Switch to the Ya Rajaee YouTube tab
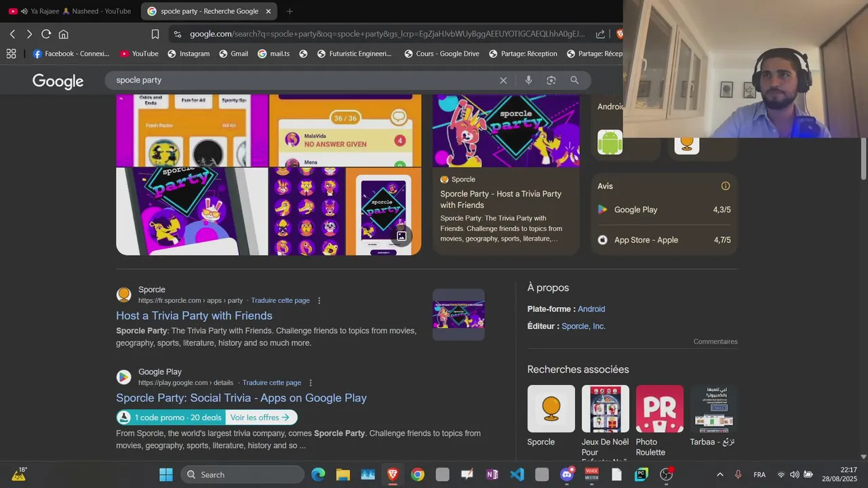The height and width of the screenshot is (488, 868). pyautogui.click(x=71, y=11)
